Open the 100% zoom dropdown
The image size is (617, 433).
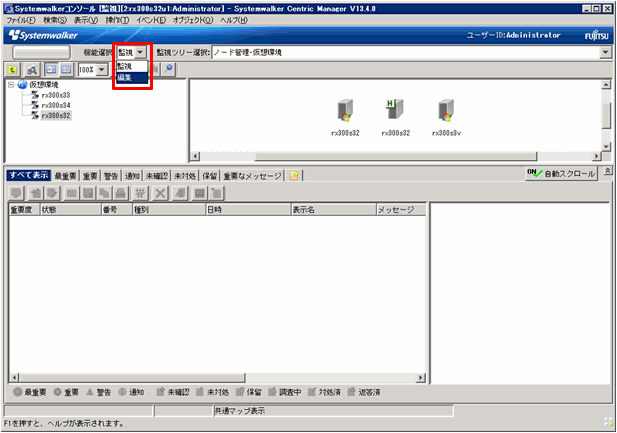click(102, 70)
